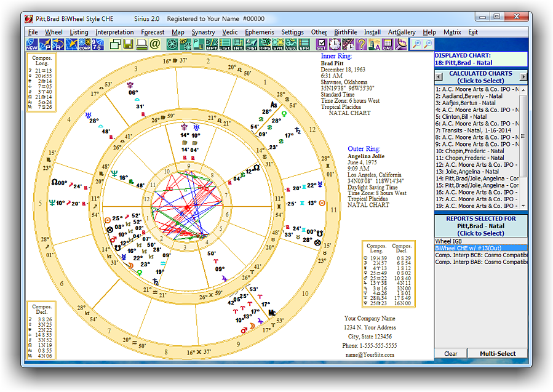Print the chart with the printer icon
The image size is (553, 392).
click(141, 44)
